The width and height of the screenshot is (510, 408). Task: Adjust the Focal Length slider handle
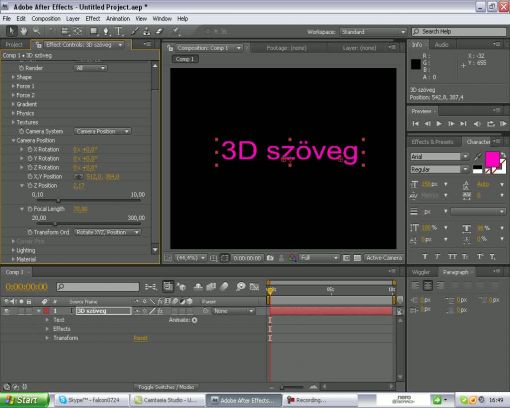[55, 224]
